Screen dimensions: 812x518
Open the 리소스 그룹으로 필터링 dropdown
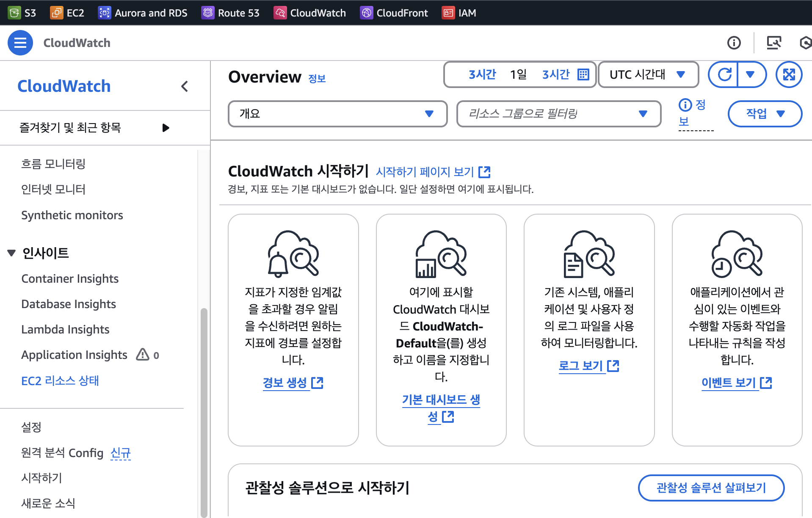point(559,113)
